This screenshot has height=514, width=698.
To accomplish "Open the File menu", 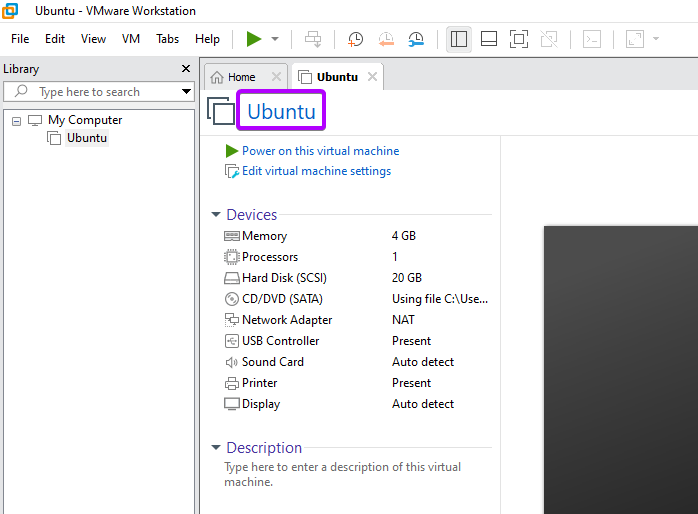I will [x=20, y=39].
